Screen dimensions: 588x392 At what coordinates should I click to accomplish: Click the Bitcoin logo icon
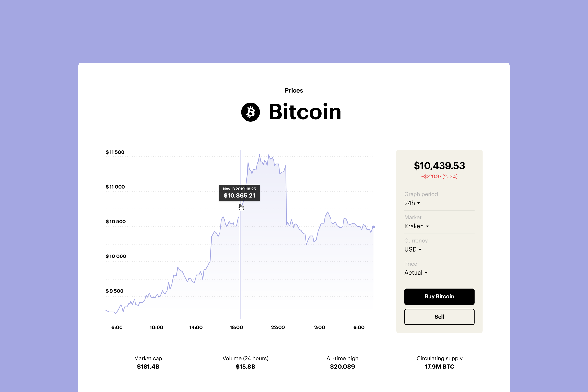click(x=250, y=112)
